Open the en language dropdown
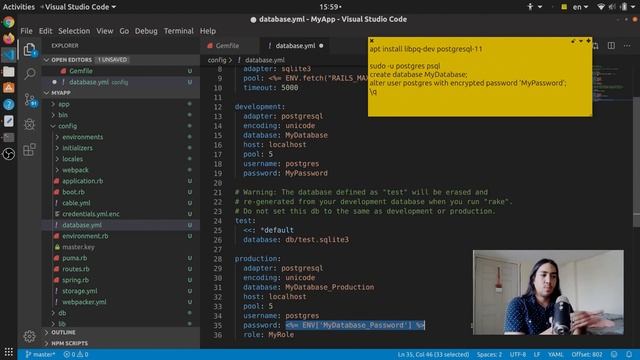The height and width of the screenshot is (360, 640). pyautogui.click(x=580, y=7)
